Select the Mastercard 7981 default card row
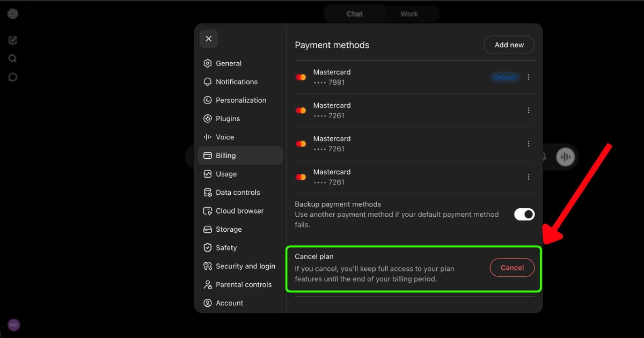This screenshot has height=338, width=644. (x=415, y=77)
